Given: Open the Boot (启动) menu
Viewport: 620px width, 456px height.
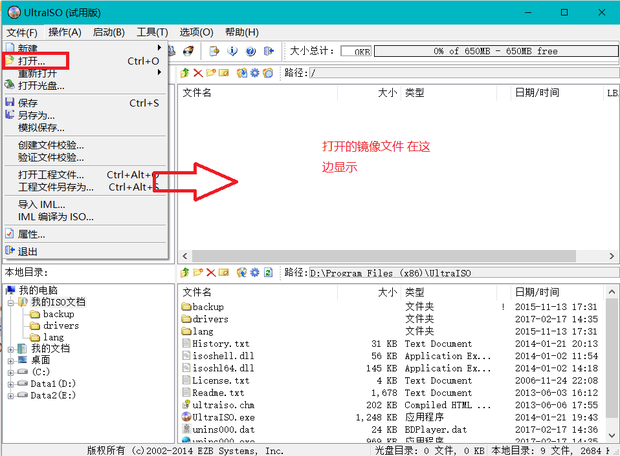Looking at the screenshot, I should click(109, 32).
